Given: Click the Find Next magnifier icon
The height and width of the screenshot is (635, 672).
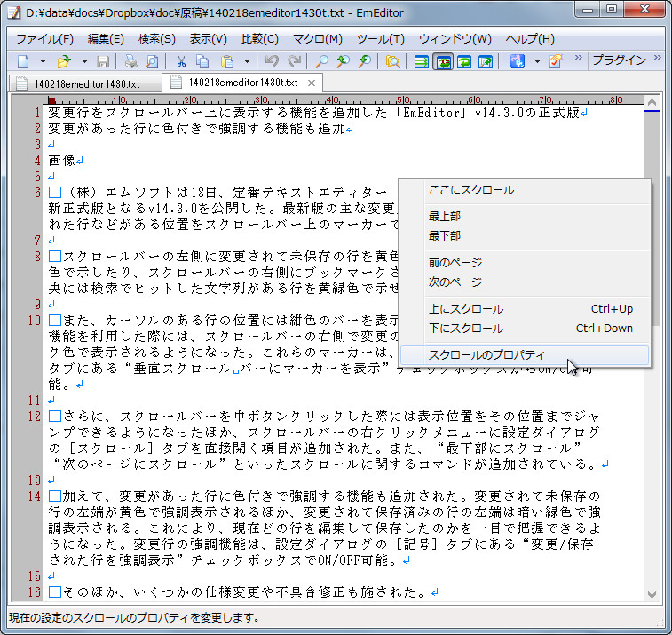Looking at the screenshot, I should (364, 62).
